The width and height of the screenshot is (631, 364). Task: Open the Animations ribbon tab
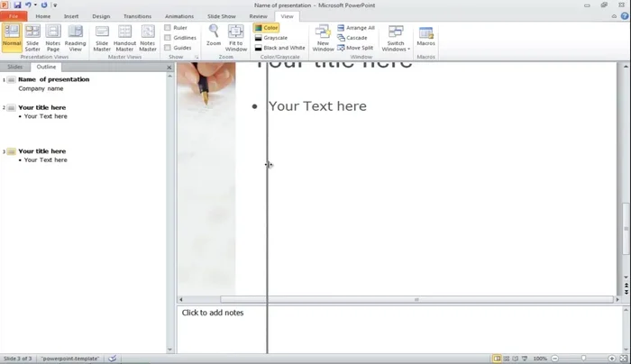click(x=179, y=16)
